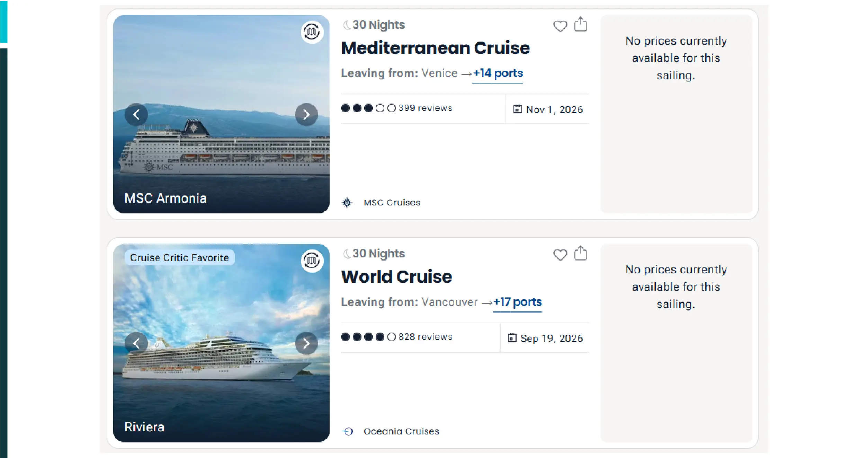This screenshot has width=868, height=458.
Task: Open the itinerary map icon on Riviera image
Action: coord(311,261)
